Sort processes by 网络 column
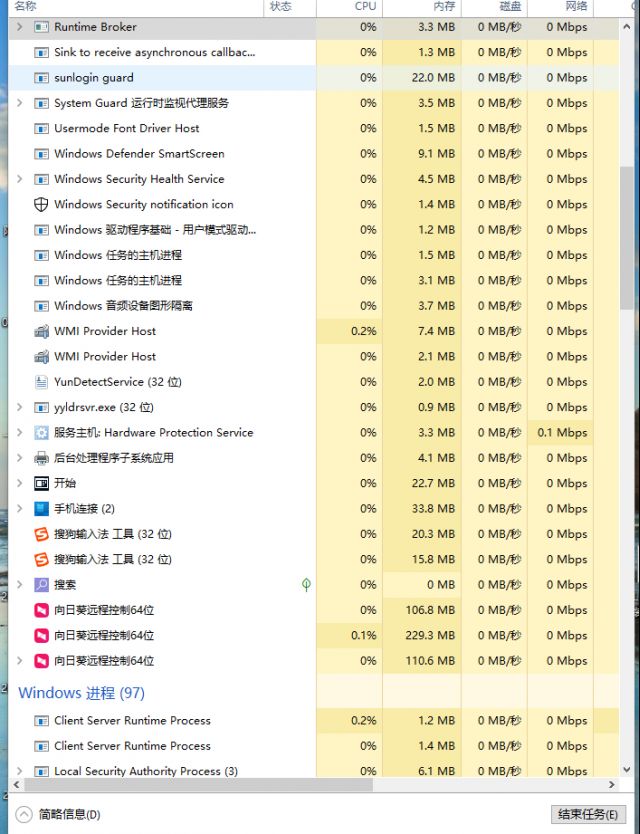The height and width of the screenshot is (834, 640). (560, 7)
